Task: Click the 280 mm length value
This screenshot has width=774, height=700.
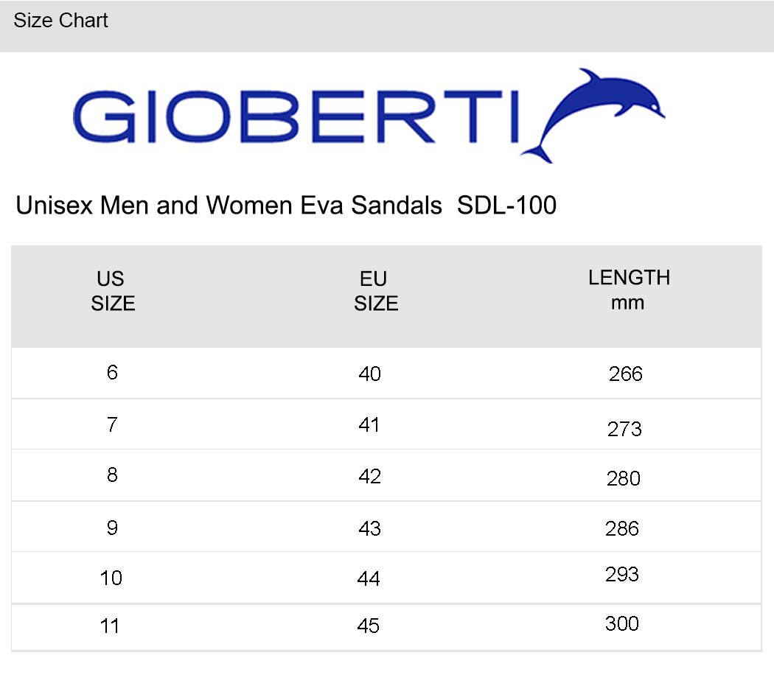Action: pos(624,478)
